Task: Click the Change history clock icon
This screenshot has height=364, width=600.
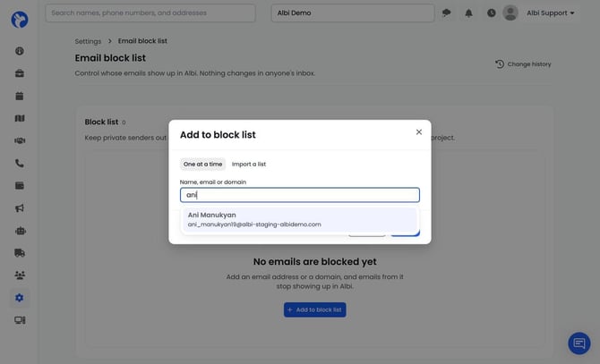Action: [500, 64]
